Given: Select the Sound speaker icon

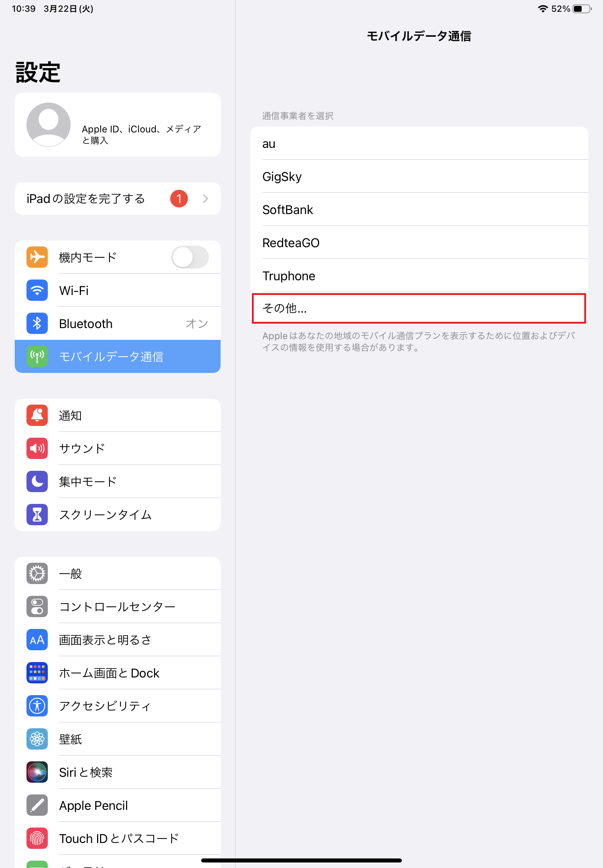Looking at the screenshot, I should tap(37, 449).
